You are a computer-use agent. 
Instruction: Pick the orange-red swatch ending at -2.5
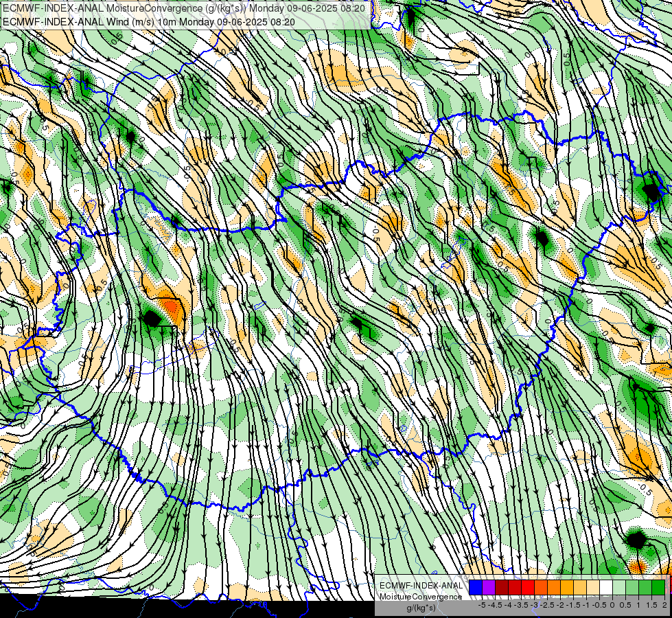click(x=541, y=588)
